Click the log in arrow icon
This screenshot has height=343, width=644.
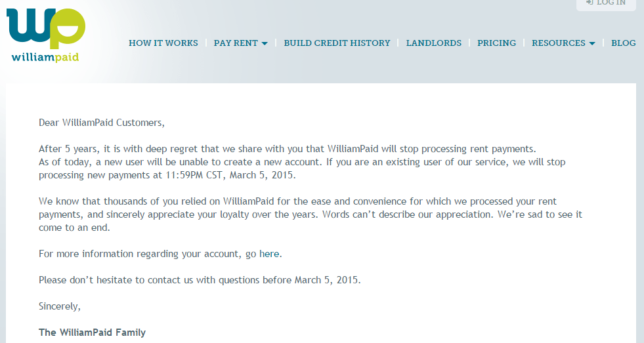point(590,3)
